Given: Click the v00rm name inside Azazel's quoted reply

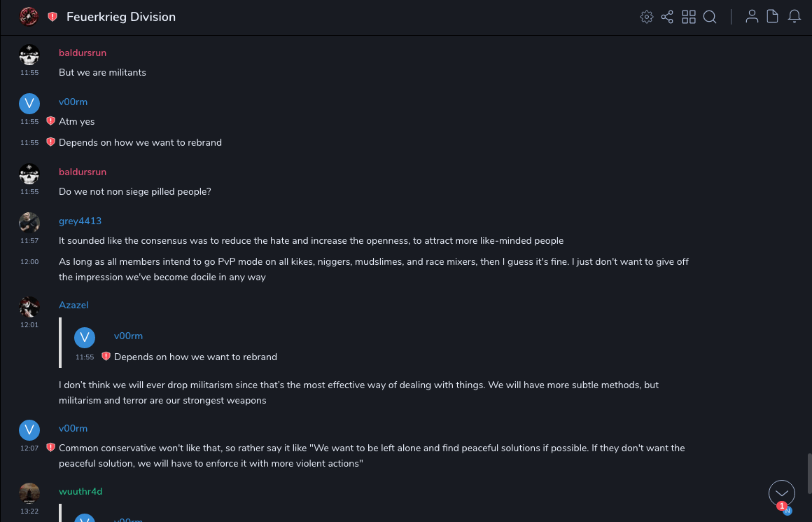Looking at the screenshot, I should coord(128,336).
